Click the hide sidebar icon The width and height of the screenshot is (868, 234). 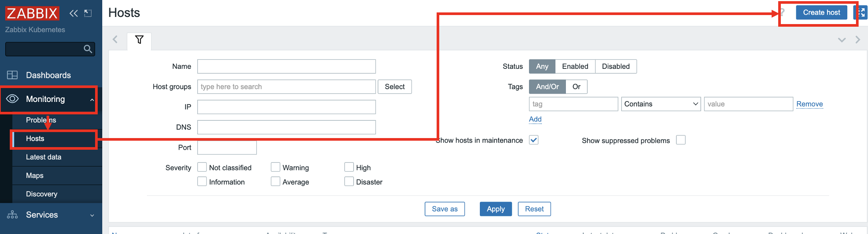(x=88, y=14)
